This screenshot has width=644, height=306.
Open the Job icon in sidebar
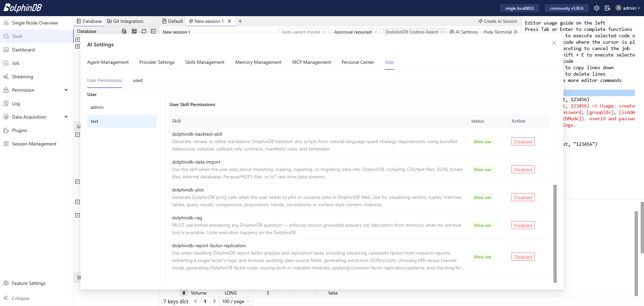tap(6, 63)
